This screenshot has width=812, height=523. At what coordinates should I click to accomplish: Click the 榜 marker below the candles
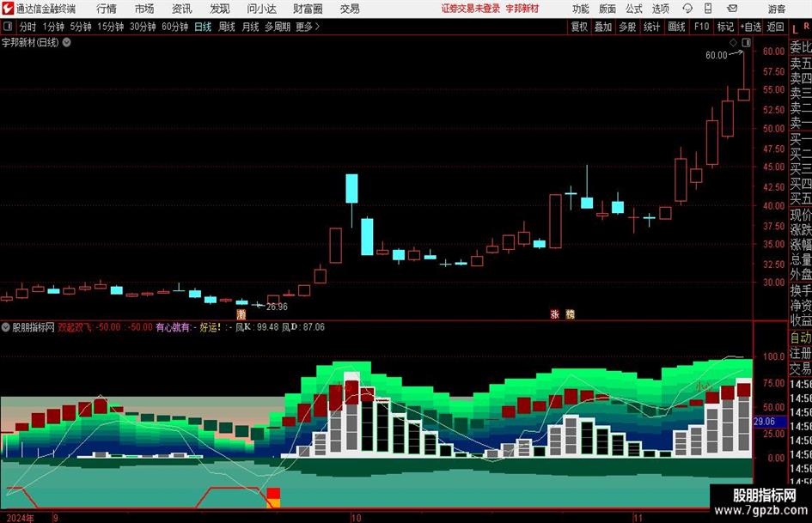[x=571, y=313]
